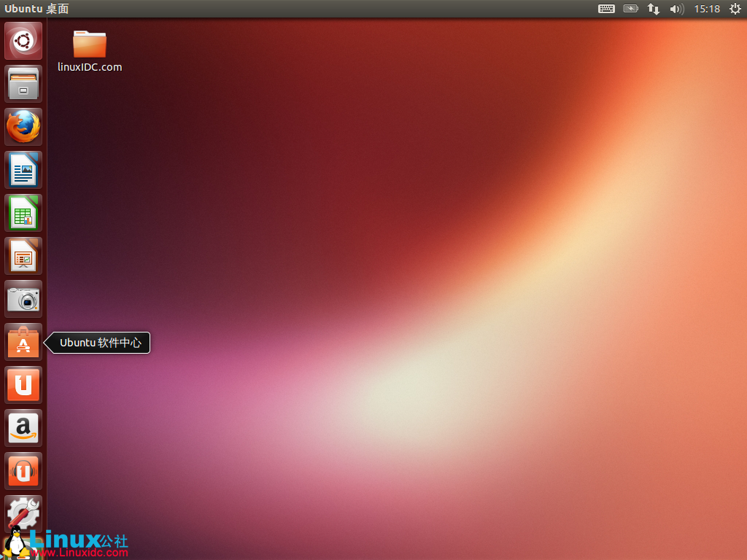747x560 pixels.
Task: Open the Dash home button
Action: 23,40
